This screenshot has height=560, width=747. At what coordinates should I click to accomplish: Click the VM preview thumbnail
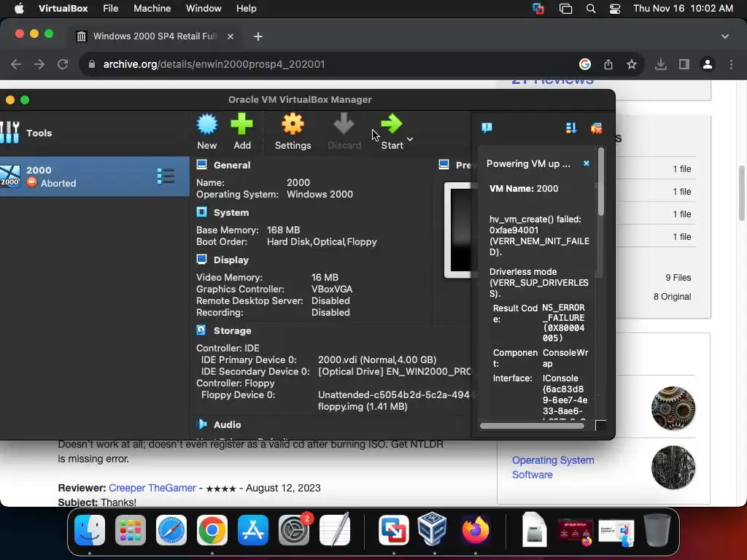[458, 230]
